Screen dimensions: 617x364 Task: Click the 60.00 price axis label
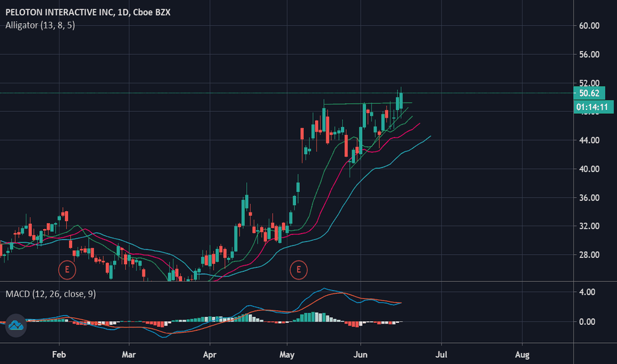point(589,26)
